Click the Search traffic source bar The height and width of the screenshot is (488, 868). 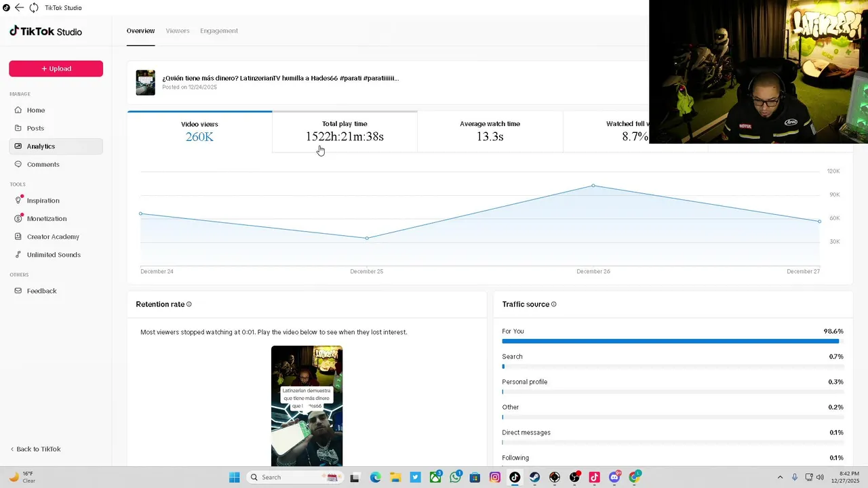point(673,367)
